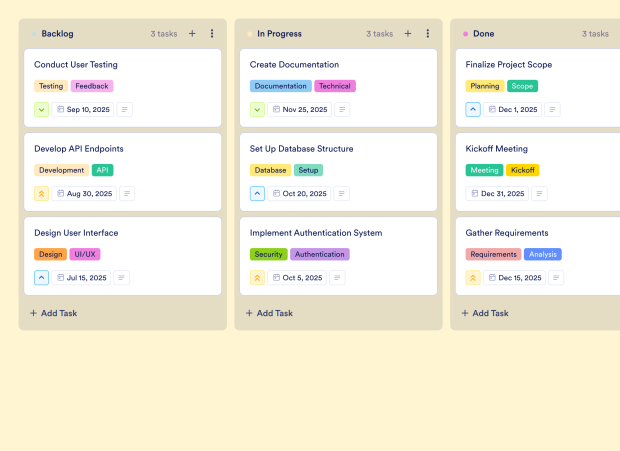The image size is (620, 451).
Task: Click the Backlog column heading
Action: coord(57,34)
